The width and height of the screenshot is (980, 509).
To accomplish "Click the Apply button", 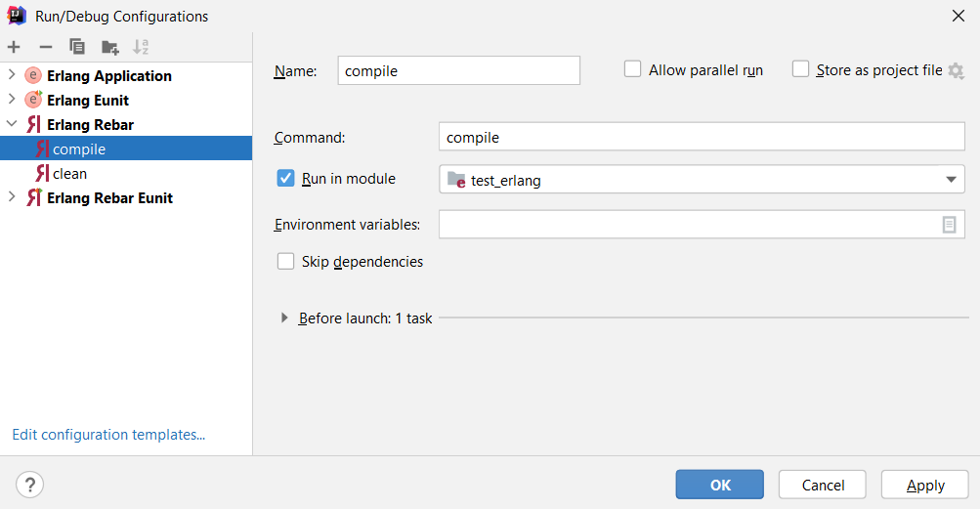I will 925,485.
